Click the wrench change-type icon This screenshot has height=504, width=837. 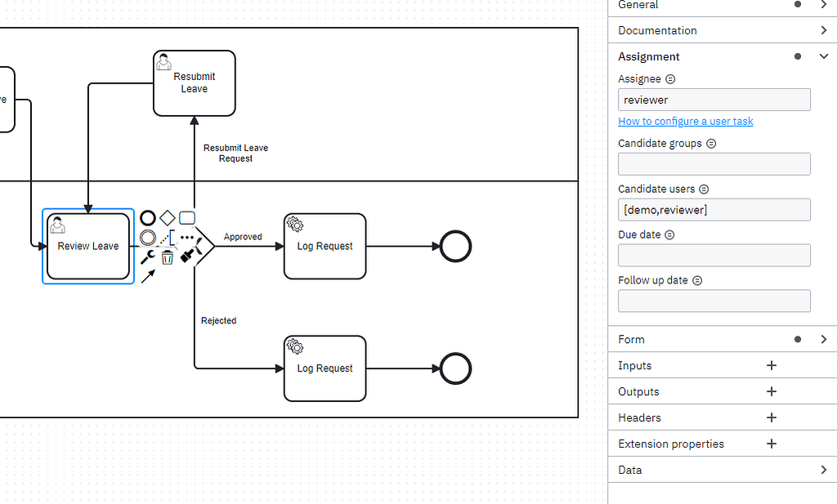tap(147, 257)
